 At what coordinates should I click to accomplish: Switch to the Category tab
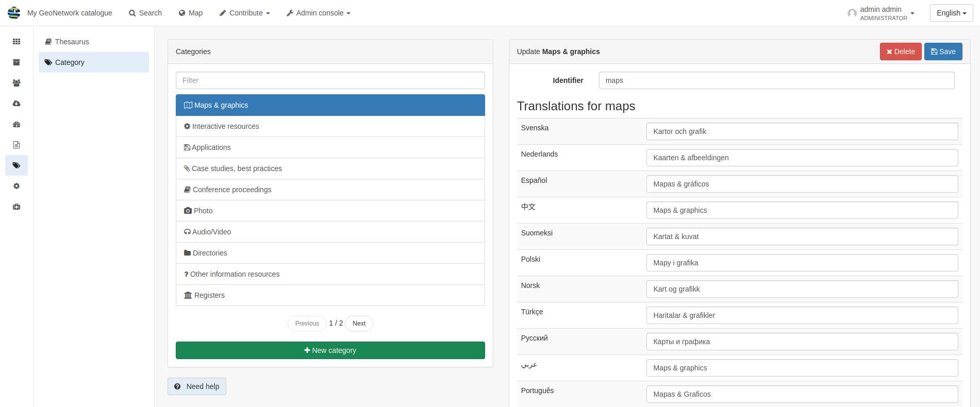pos(94,62)
